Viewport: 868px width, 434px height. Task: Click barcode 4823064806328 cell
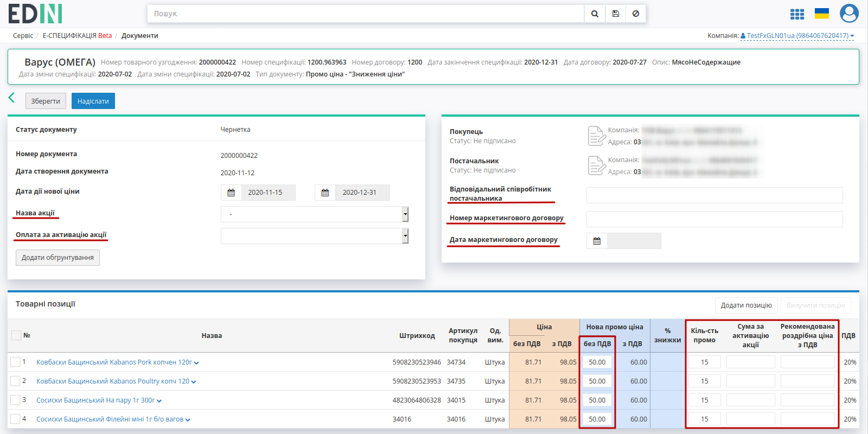tap(417, 400)
